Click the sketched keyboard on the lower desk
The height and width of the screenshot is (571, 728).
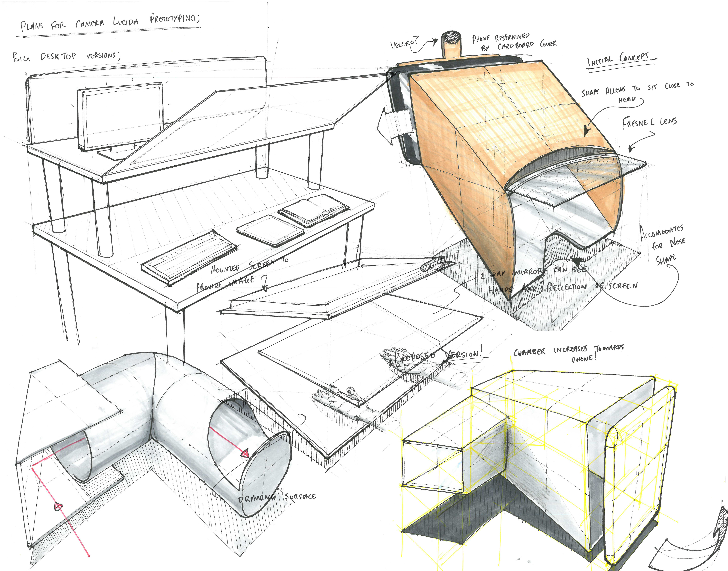click(x=189, y=258)
